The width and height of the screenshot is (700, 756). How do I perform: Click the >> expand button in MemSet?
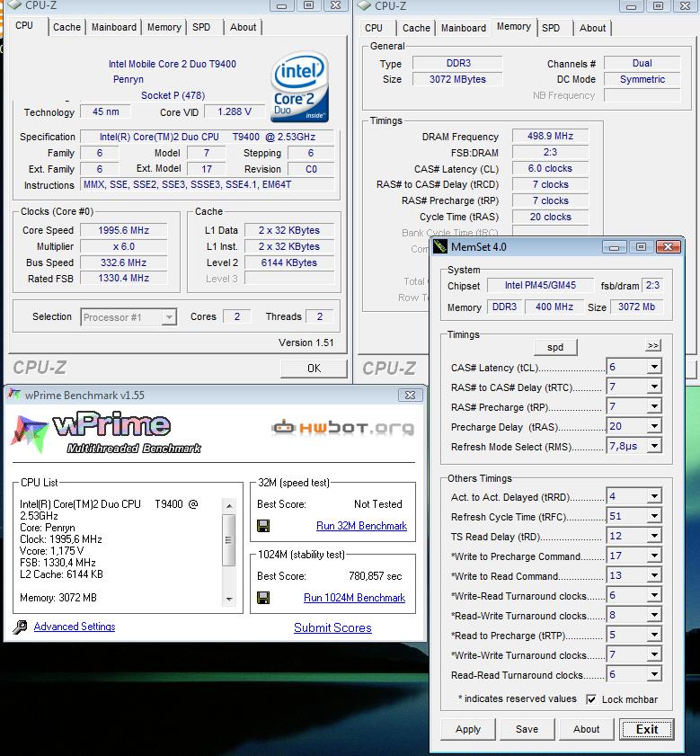pos(653,345)
